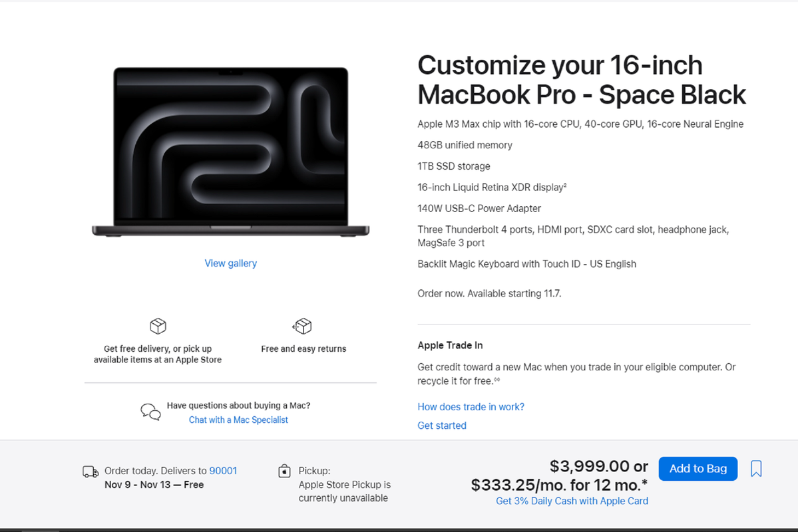Click the free delivery box icon
The image size is (798, 532).
pyautogui.click(x=158, y=326)
